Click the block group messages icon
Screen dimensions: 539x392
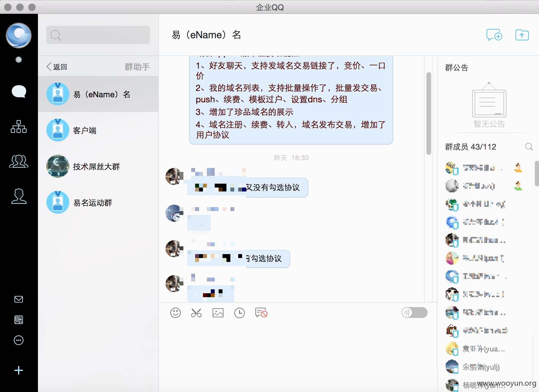pyautogui.click(x=261, y=313)
